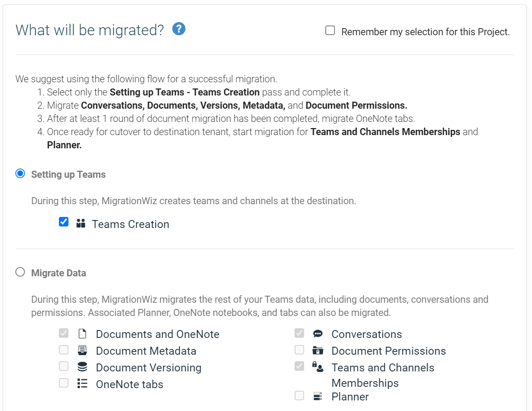The image size is (532, 411).
Task: Check the OneNote tabs checkbox
Action: pos(64,383)
